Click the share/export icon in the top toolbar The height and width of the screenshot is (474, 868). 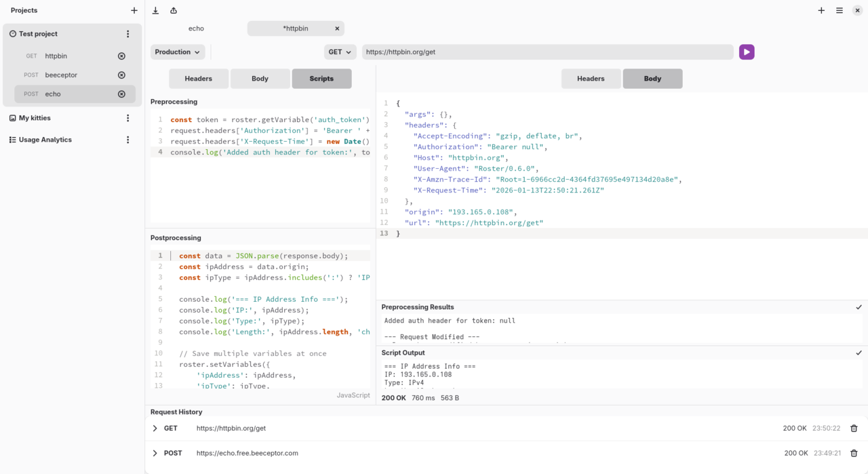pyautogui.click(x=173, y=10)
